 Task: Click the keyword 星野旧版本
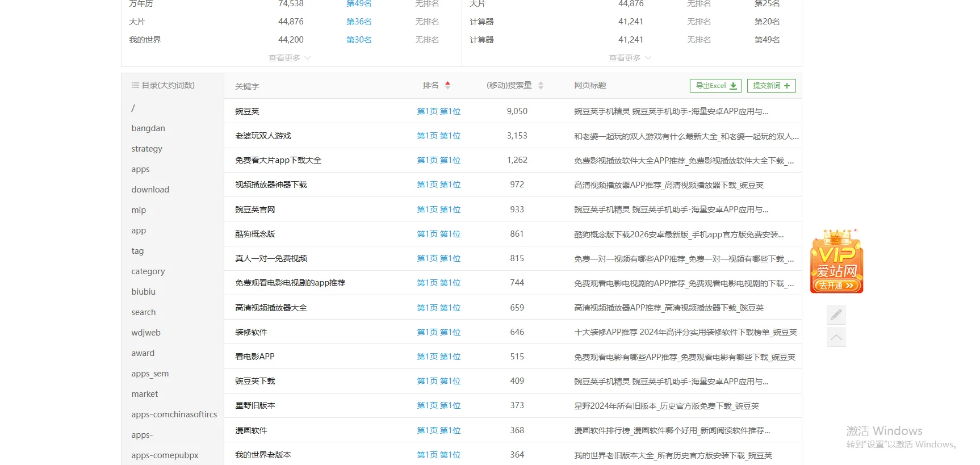(x=255, y=405)
